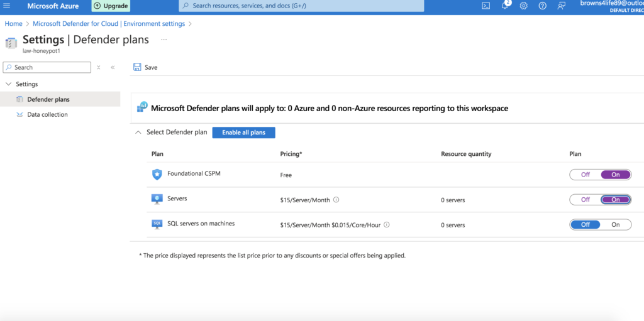This screenshot has height=321, width=644.
Task: Click the Foundational CSPM shield icon
Action: click(x=157, y=175)
